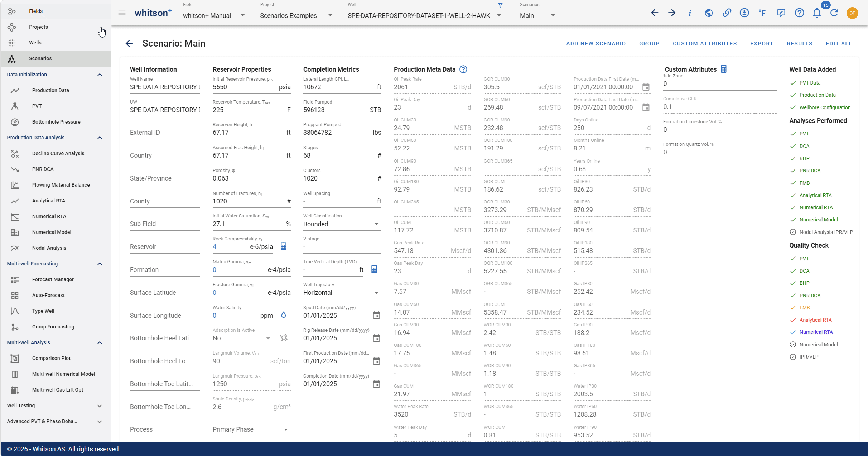Screen dimensions: 868x456
Task: Collapse Multi-well Forecasting section
Action: pos(100,264)
